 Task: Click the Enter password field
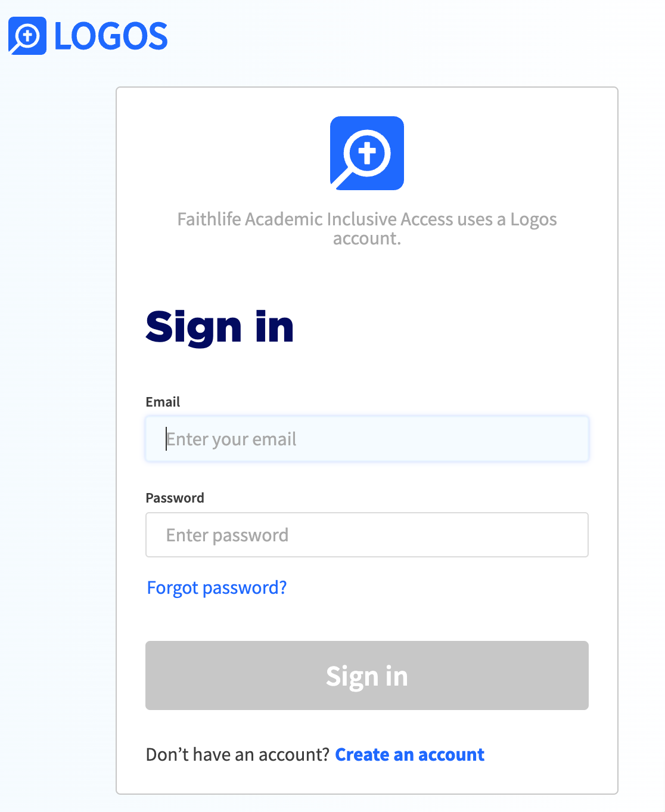(367, 535)
